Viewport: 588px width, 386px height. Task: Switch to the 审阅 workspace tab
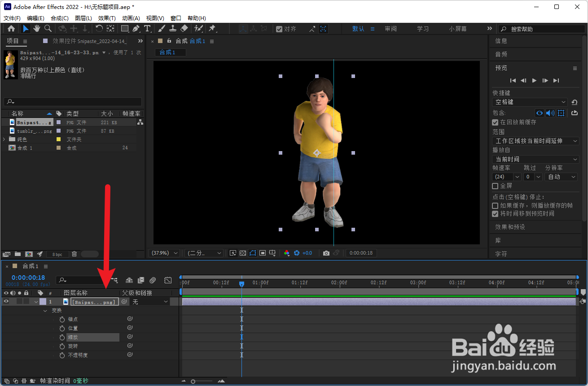point(391,29)
